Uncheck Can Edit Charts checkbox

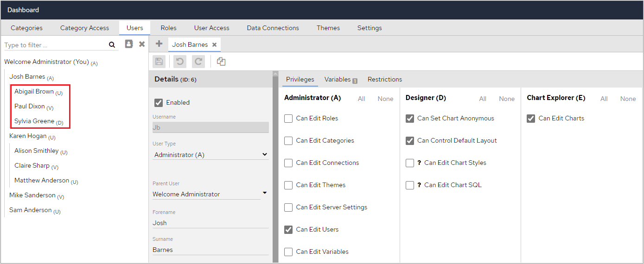point(531,118)
